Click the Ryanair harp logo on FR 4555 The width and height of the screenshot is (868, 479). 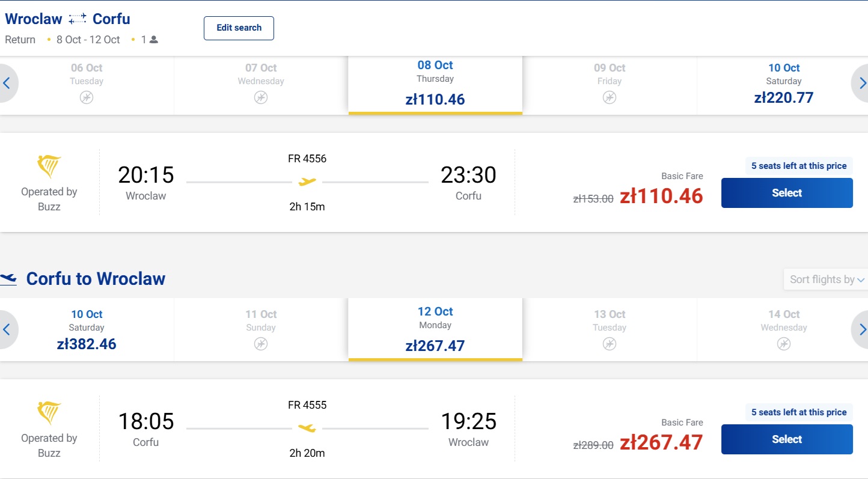[49, 413]
